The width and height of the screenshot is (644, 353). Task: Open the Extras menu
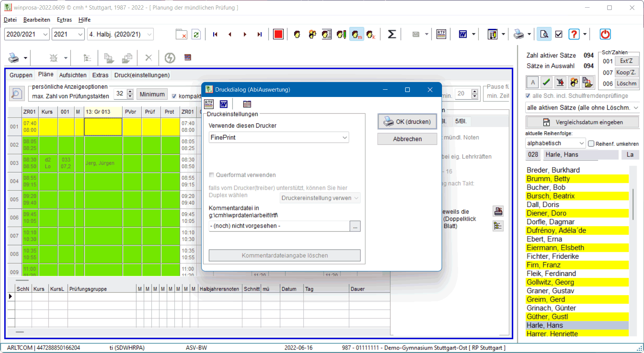pyautogui.click(x=64, y=20)
